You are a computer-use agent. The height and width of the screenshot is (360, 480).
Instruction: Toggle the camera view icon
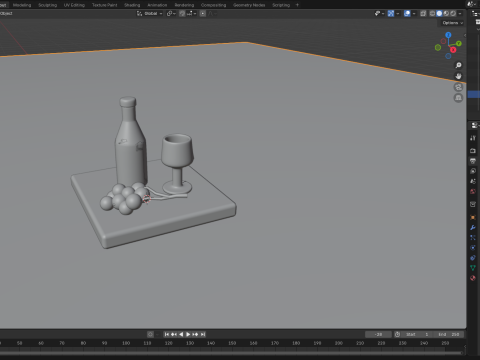click(x=458, y=87)
